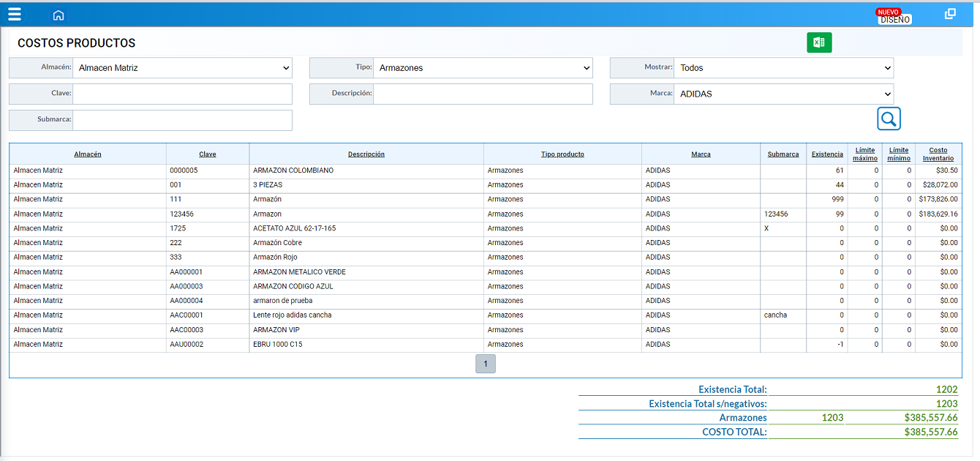Click COSTO TOTAL label

(734, 432)
